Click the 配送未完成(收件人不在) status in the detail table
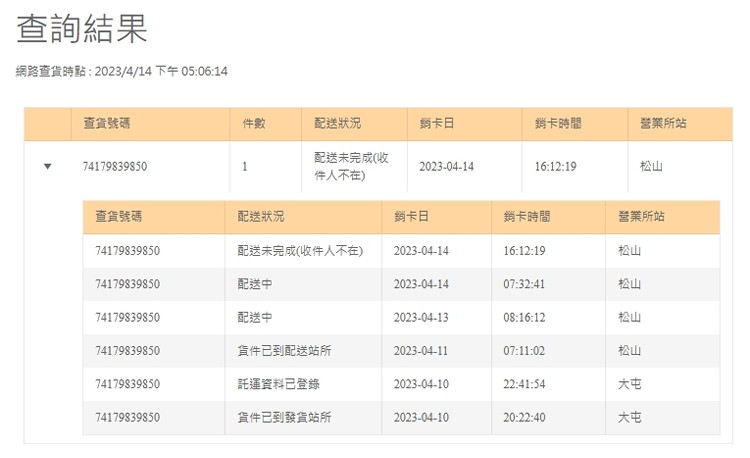The height and width of the screenshot is (458, 750). [x=300, y=251]
